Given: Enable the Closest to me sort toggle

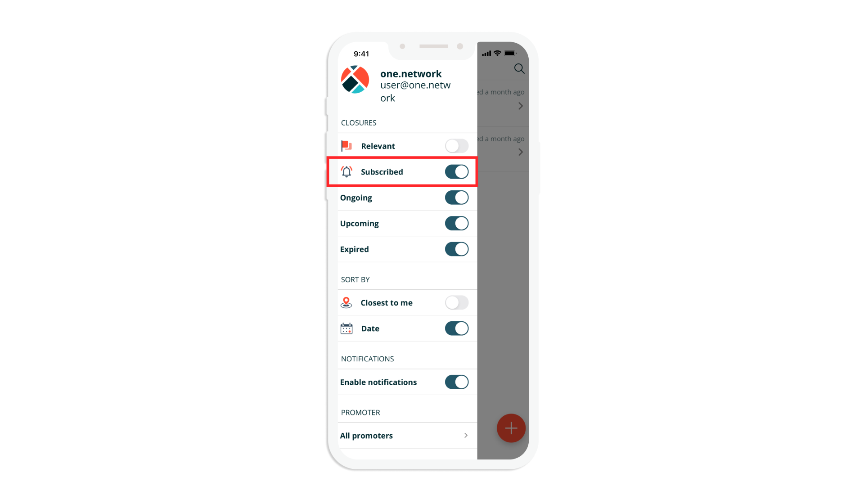Looking at the screenshot, I should [x=457, y=302].
